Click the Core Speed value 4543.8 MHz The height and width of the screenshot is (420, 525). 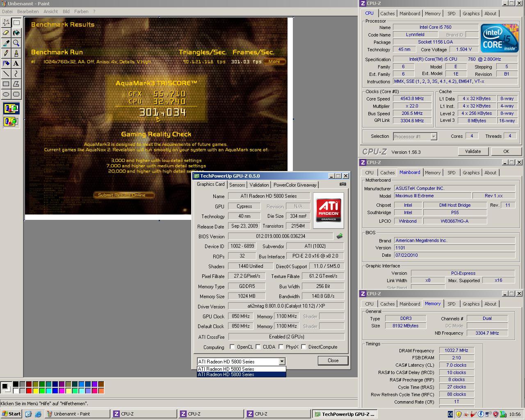[x=412, y=98]
